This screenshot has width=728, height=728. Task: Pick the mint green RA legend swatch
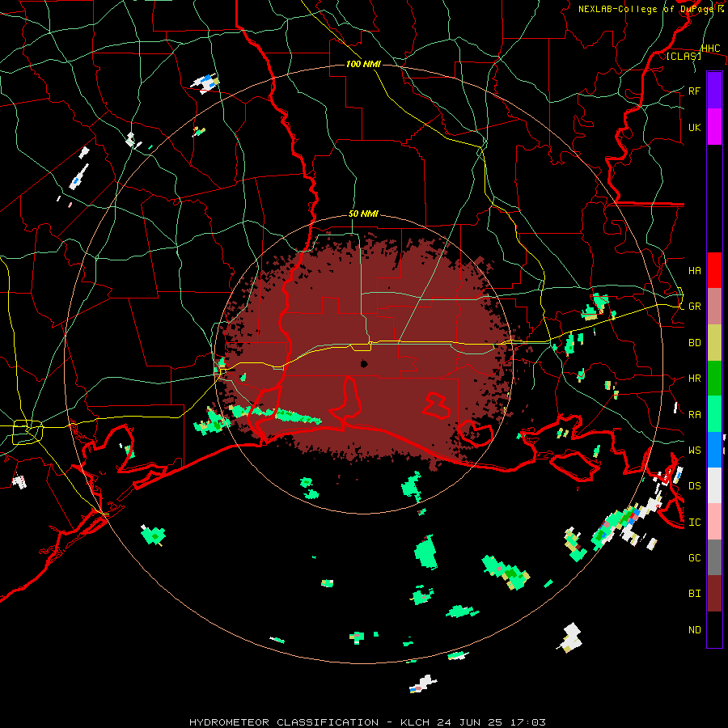[714, 414]
